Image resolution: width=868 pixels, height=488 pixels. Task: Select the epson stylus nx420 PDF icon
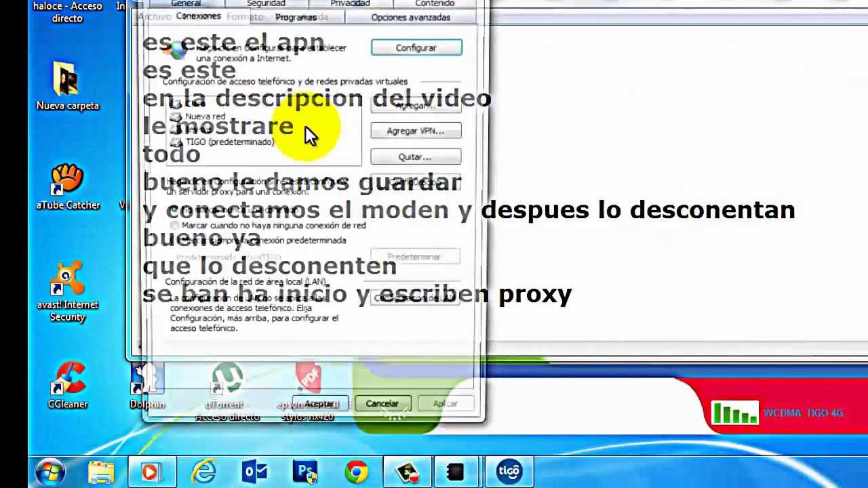click(x=307, y=391)
